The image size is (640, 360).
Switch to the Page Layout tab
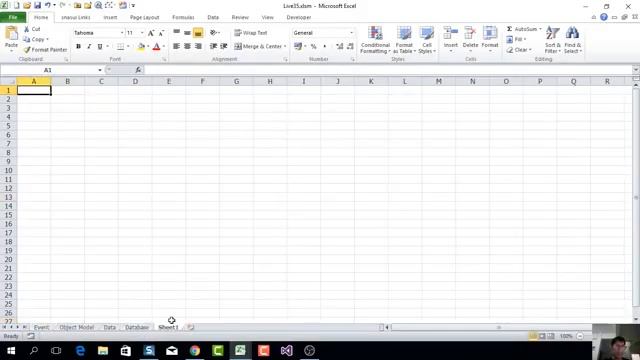[144, 18]
